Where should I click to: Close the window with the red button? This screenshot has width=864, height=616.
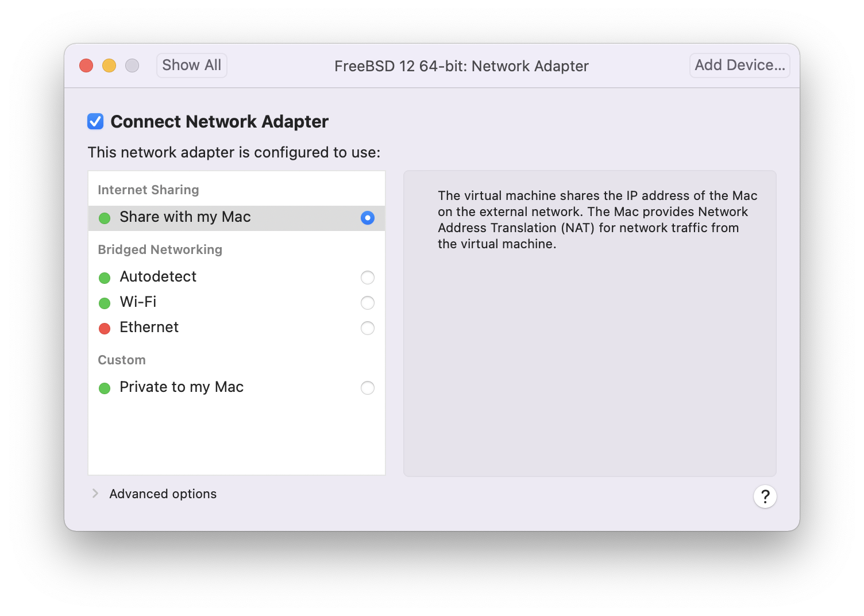pyautogui.click(x=86, y=66)
